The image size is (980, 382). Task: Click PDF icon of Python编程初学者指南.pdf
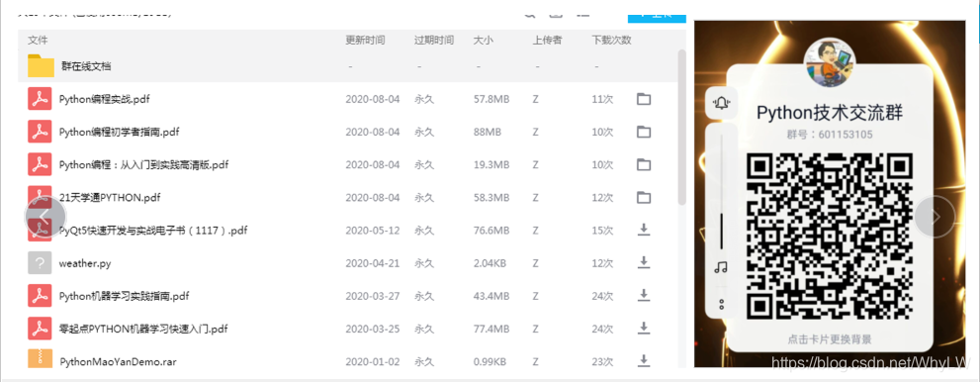click(40, 132)
